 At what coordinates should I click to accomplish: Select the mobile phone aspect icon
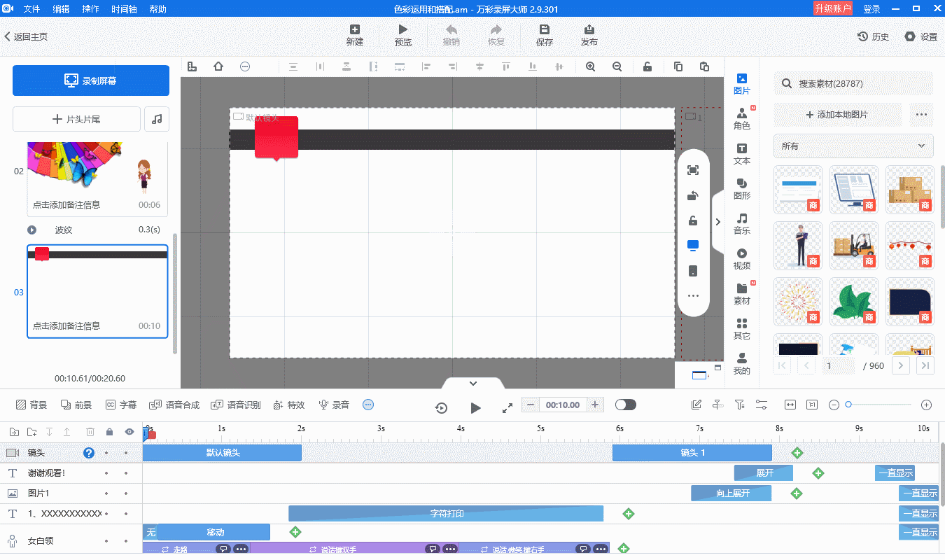[x=693, y=271]
